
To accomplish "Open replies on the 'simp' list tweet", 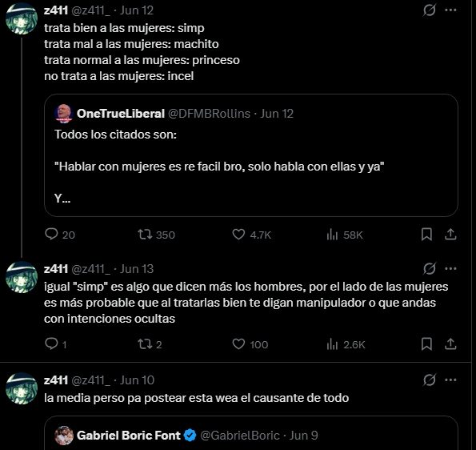I will pyautogui.click(x=59, y=235).
